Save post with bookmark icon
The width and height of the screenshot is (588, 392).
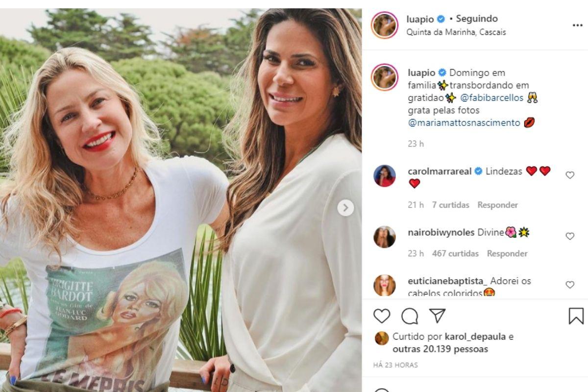coord(576,316)
